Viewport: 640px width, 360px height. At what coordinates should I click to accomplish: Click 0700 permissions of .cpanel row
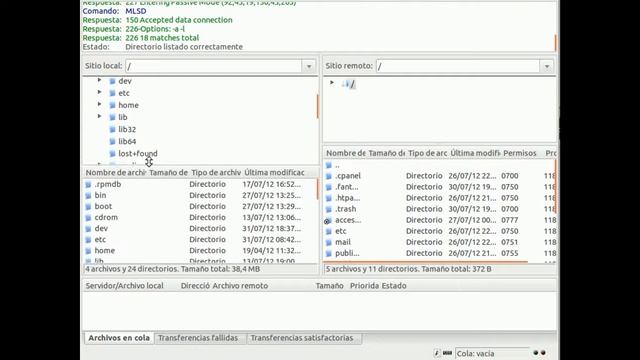(x=510, y=176)
